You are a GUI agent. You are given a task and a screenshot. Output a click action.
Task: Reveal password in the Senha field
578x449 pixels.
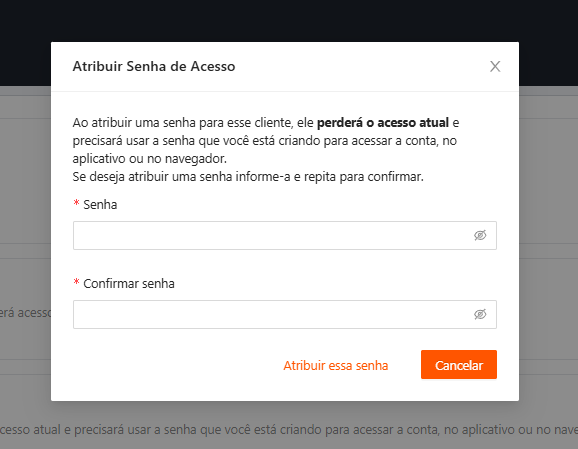480,235
